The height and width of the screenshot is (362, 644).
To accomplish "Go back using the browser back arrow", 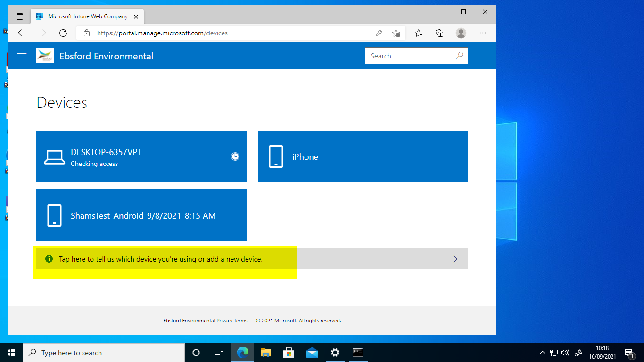I will (x=21, y=33).
